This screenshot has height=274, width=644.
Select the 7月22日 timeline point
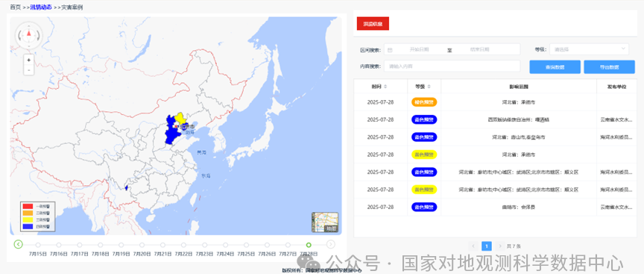(183, 245)
